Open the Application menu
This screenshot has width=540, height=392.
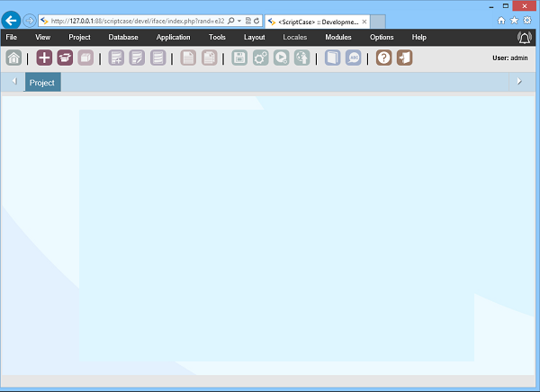[173, 37]
